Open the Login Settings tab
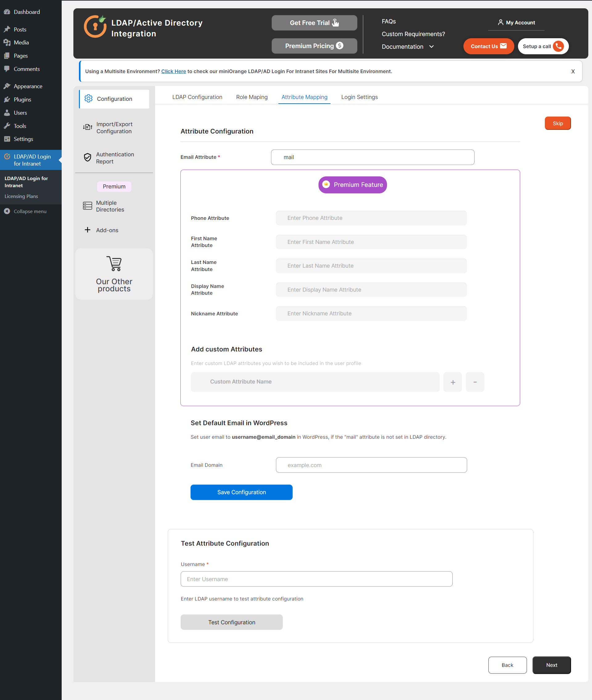This screenshot has height=700, width=592. coord(359,97)
